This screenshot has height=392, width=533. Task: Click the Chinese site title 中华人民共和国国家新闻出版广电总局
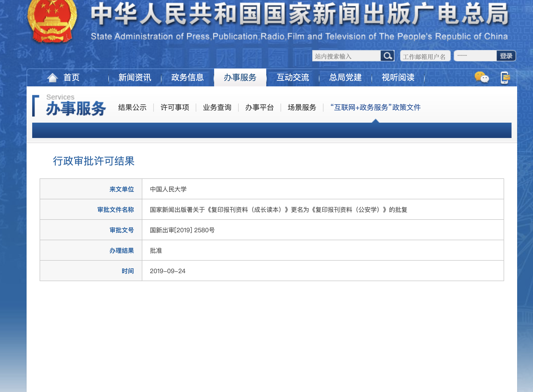299,14
